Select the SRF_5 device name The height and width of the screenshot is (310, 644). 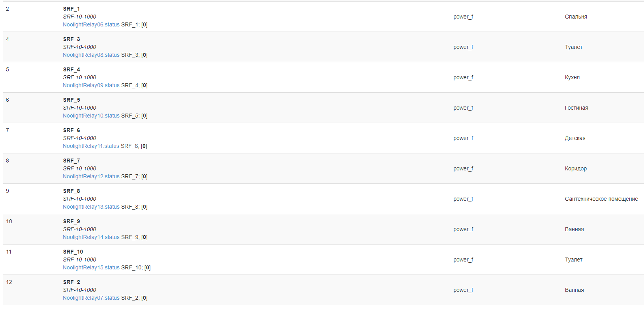pyautogui.click(x=71, y=100)
